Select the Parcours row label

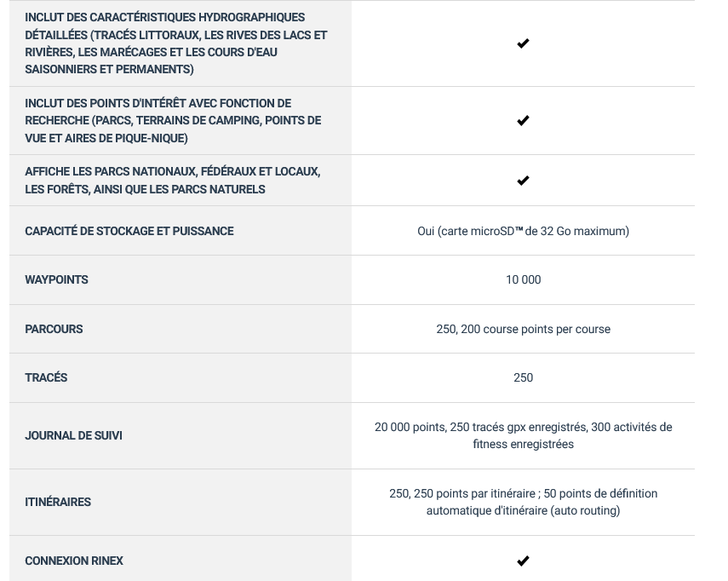[54, 329]
